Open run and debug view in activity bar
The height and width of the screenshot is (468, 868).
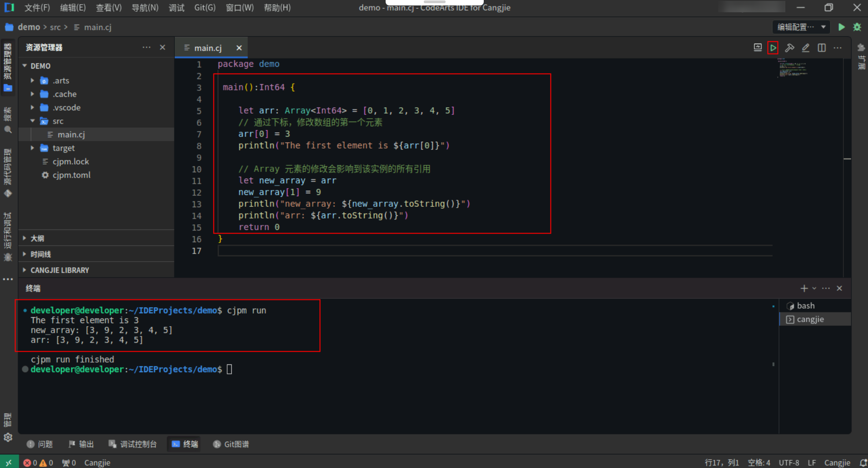[8, 237]
